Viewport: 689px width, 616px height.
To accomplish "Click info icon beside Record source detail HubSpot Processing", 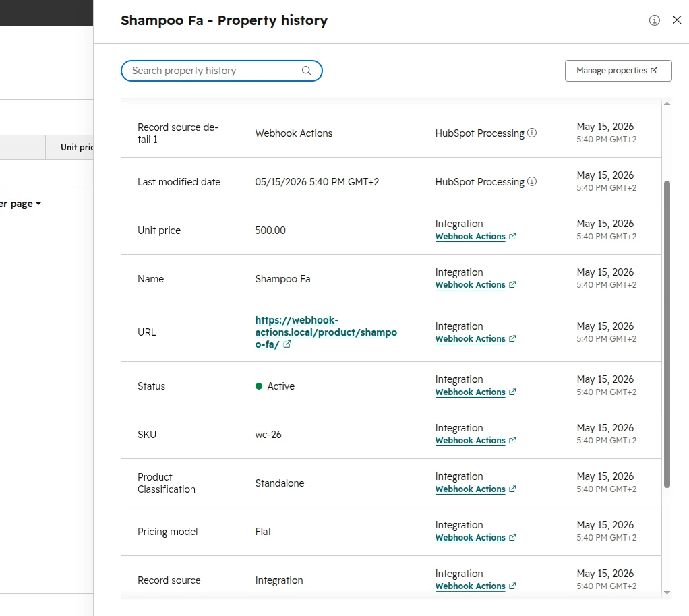I will (x=532, y=133).
